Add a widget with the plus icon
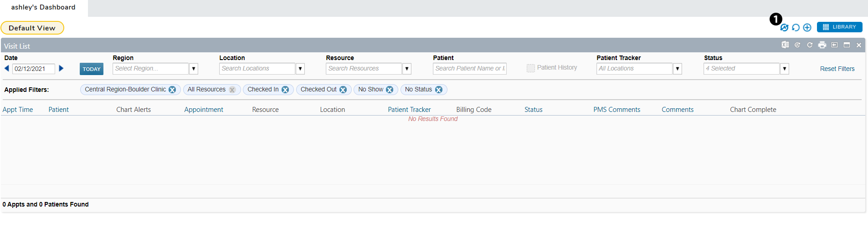This screenshot has height=227, width=868. 807,28
